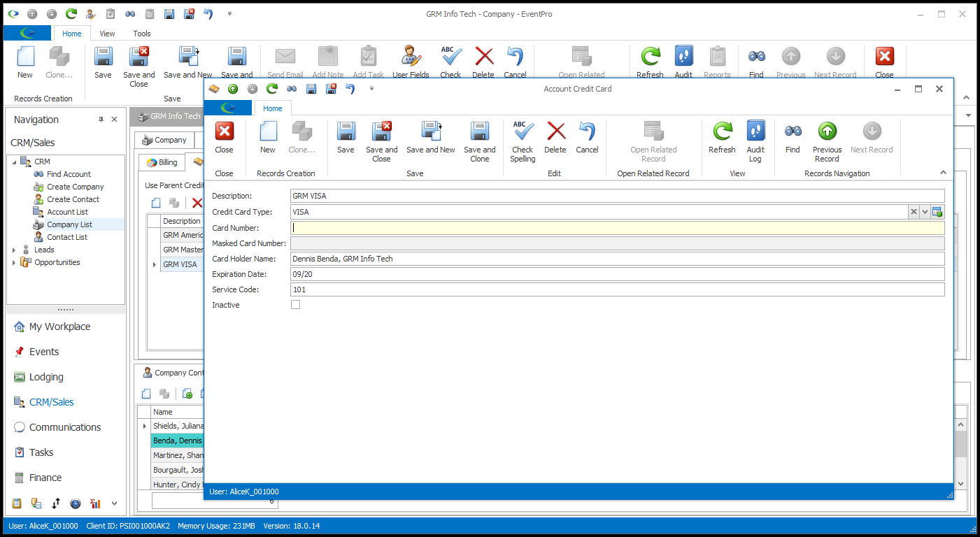Toggle the Inactive checkbox
Viewport: 980px width, 537px height.
tap(295, 305)
